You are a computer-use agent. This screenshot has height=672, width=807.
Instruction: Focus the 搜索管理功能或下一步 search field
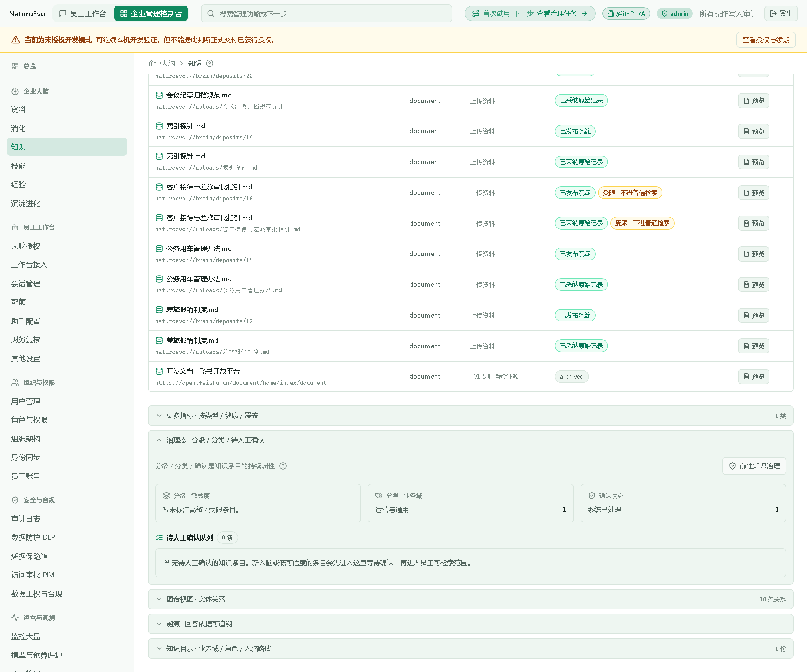click(327, 14)
